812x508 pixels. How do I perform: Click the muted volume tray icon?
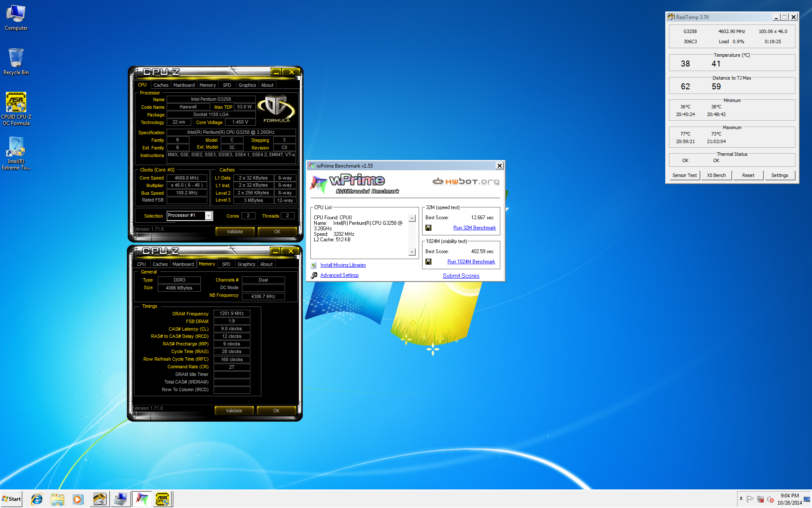[771, 499]
